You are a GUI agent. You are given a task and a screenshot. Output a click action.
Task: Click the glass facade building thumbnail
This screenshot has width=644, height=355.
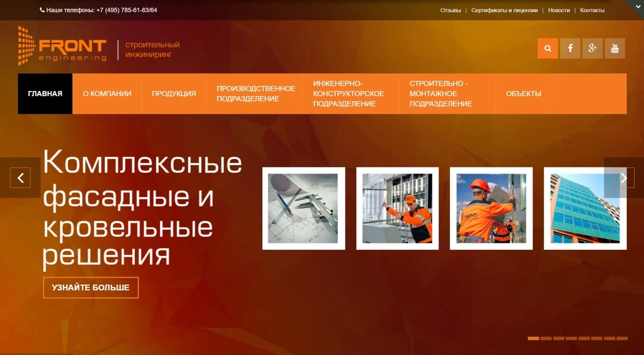[x=585, y=208]
